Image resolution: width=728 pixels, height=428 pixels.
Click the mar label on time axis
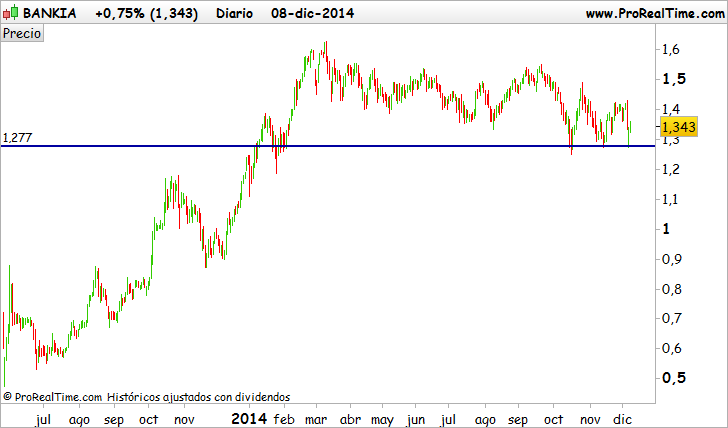[x=316, y=420]
